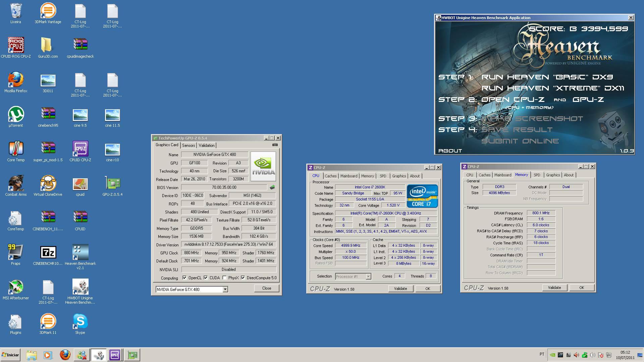Open Virtual CloneDrive shortcut
644x362 pixels.
tap(48, 186)
